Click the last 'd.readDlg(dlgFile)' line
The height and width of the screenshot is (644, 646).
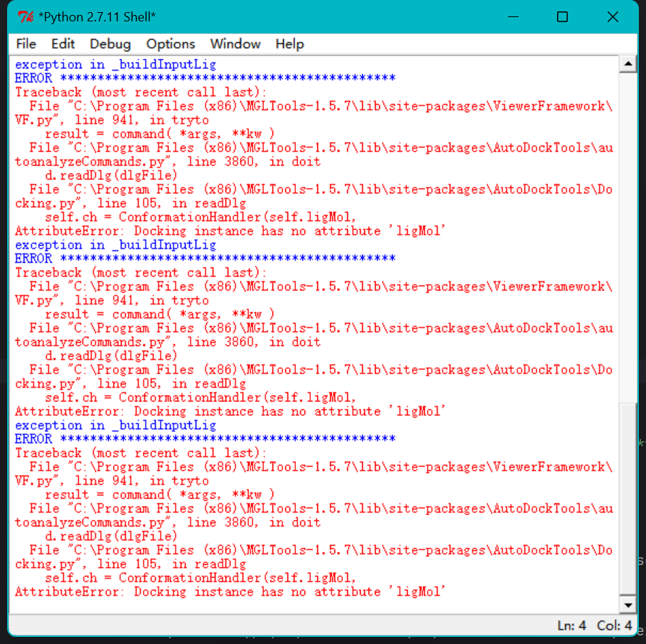coord(111,536)
